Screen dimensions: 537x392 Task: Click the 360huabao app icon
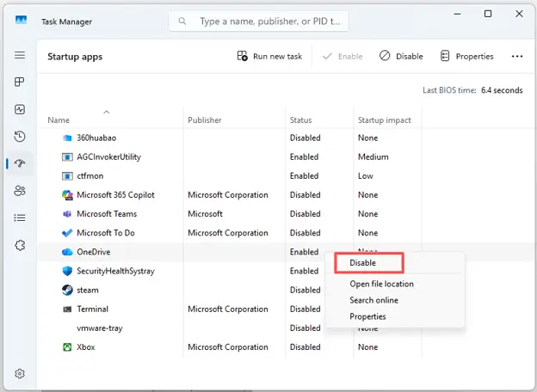click(67, 138)
